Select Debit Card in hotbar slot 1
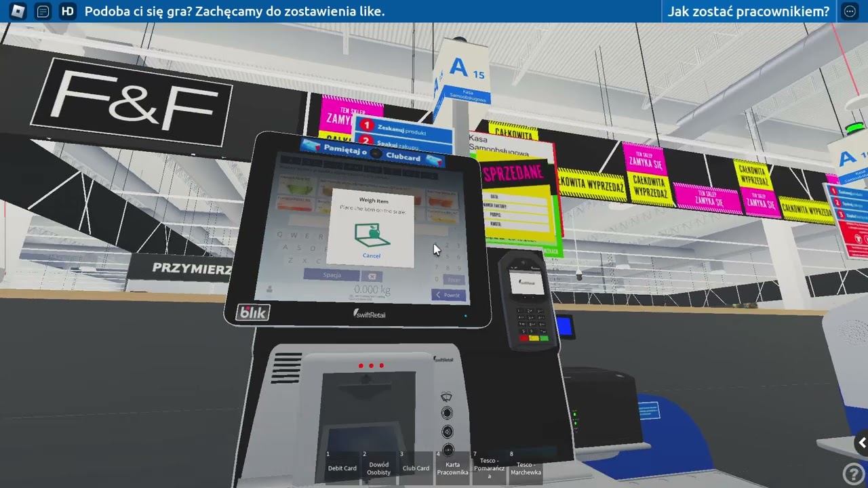The height and width of the screenshot is (488, 868). (342, 468)
